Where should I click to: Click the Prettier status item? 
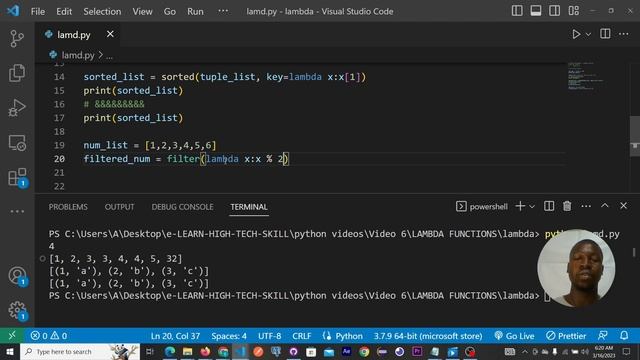pos(566,336)
